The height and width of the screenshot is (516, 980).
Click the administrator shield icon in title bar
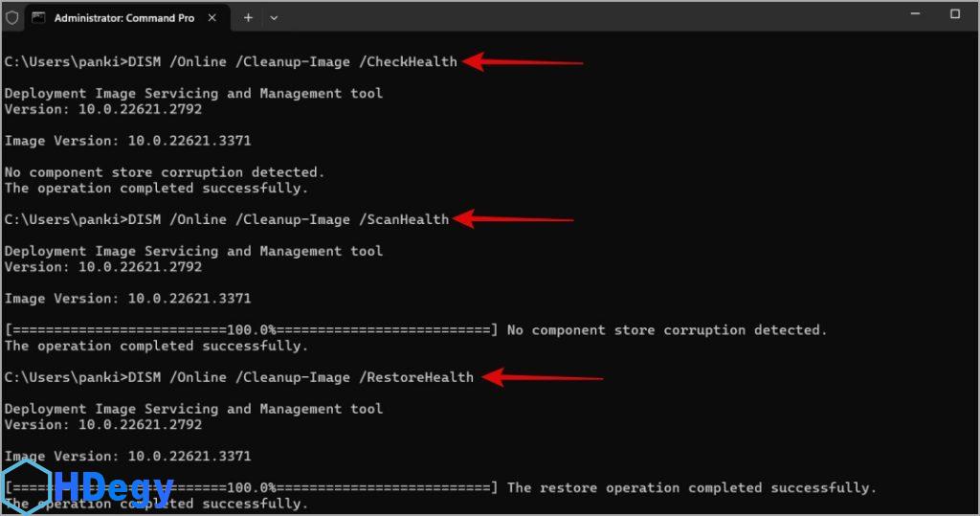[12, 17]
